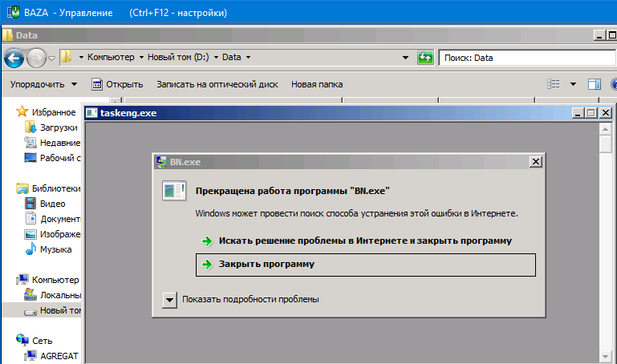Click the folder icon in the address bar

pos(66,57)
